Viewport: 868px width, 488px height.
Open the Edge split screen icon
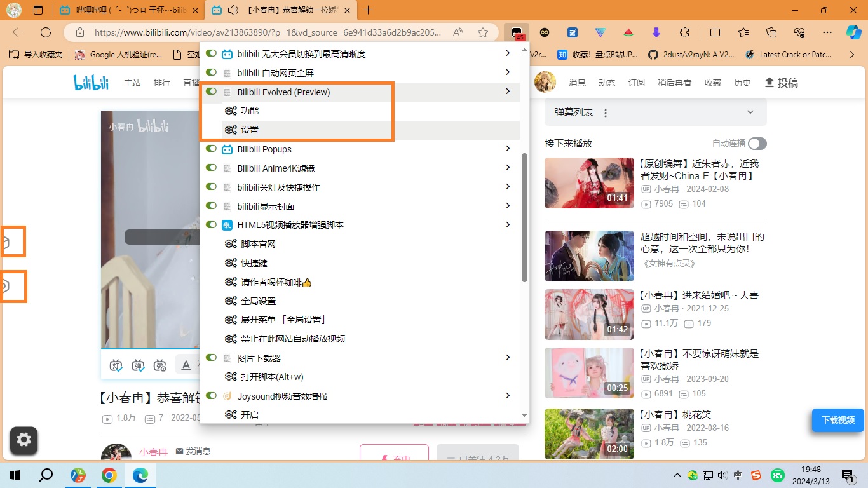715,32
